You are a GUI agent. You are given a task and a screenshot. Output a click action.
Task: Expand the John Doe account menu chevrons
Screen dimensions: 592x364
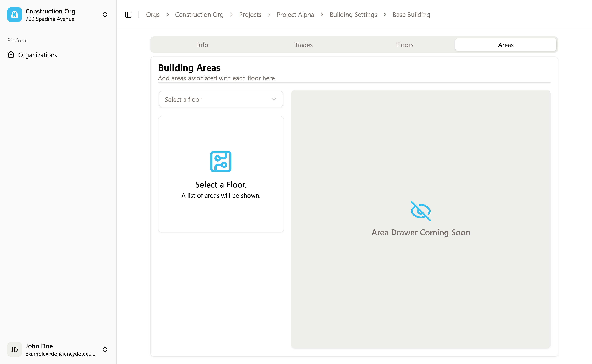(105, 350)
